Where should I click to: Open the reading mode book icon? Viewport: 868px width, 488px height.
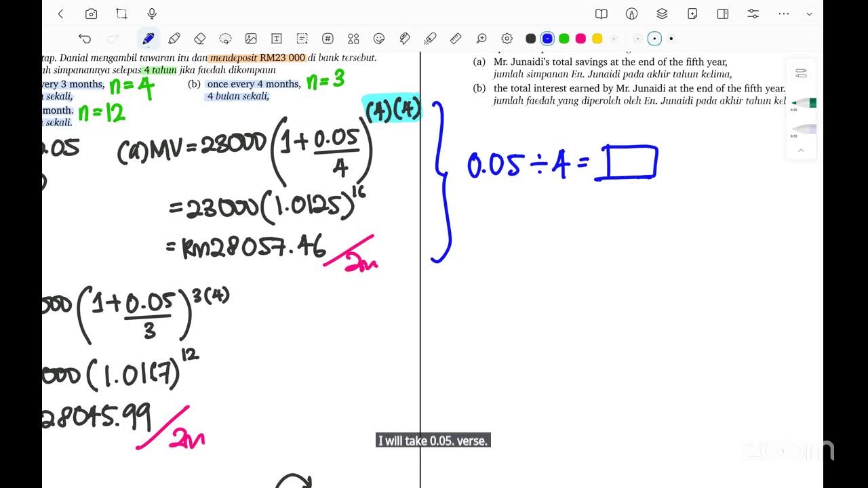click(x=601, y=14)
